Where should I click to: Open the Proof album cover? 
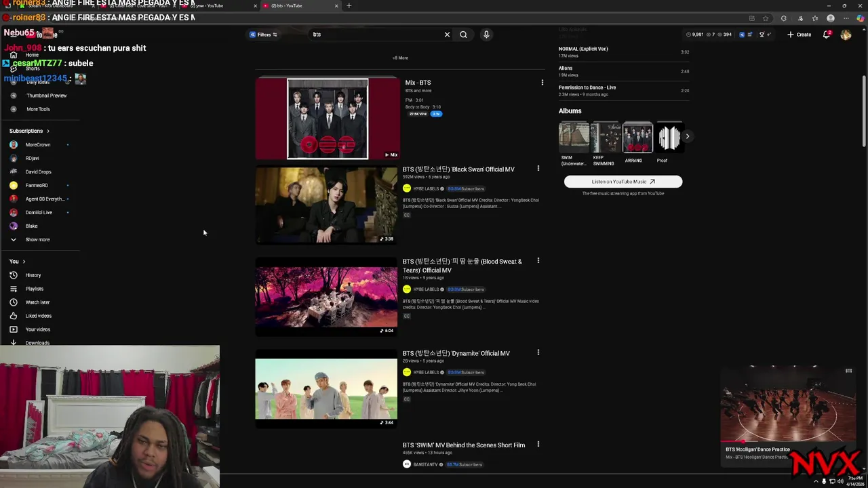click(669, 138)
